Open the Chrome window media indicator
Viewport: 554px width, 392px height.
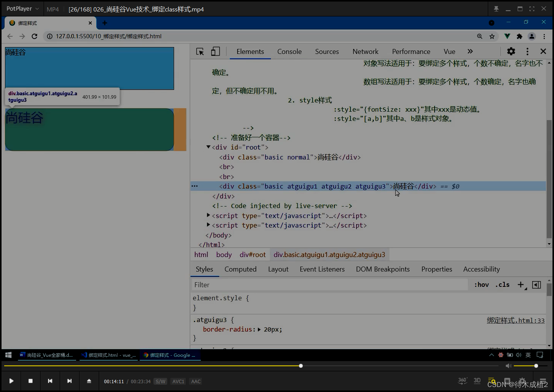point(492,23)
